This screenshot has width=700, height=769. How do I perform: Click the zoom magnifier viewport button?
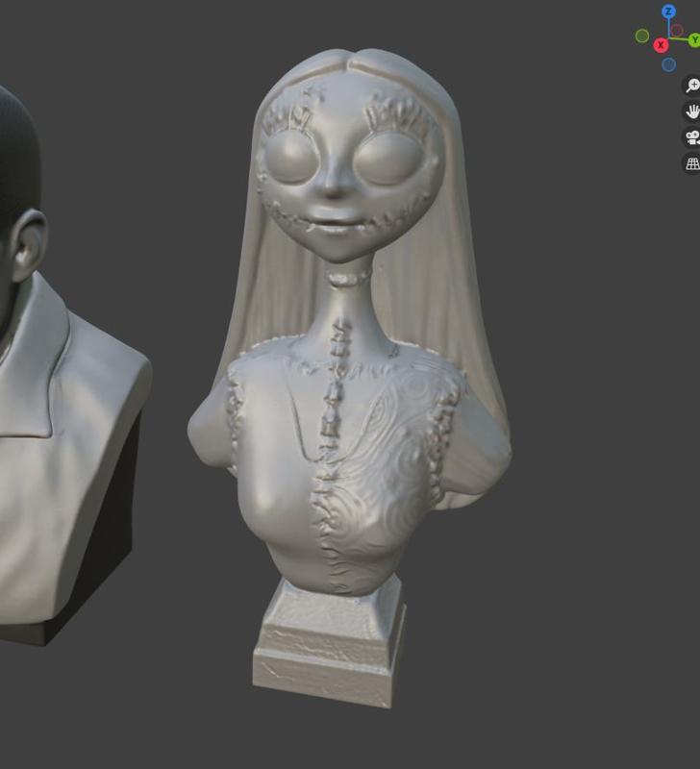[692, 86]
